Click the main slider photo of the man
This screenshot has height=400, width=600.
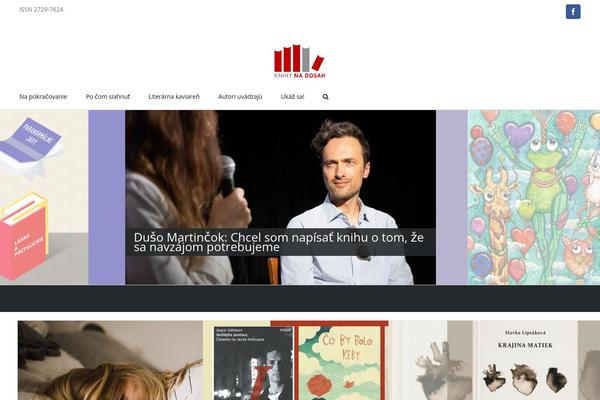click(x=280, y=197)
